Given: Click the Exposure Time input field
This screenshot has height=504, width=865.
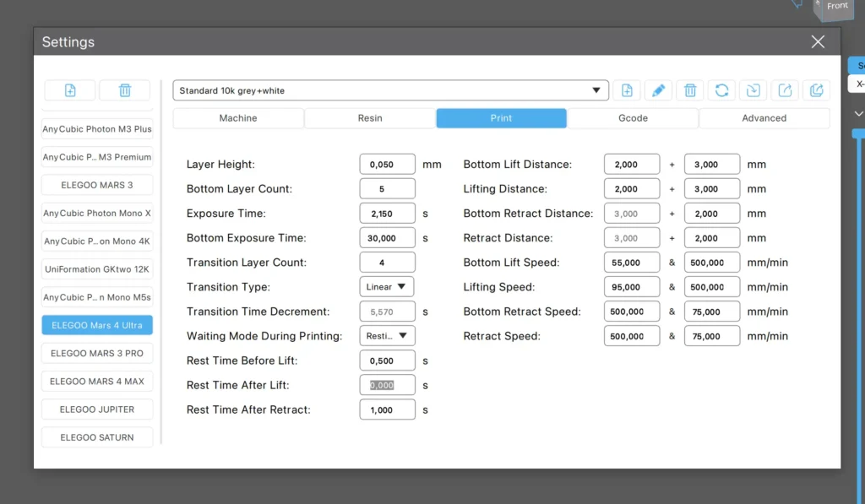Looking at the screenshot, I should tap(387, 214).
